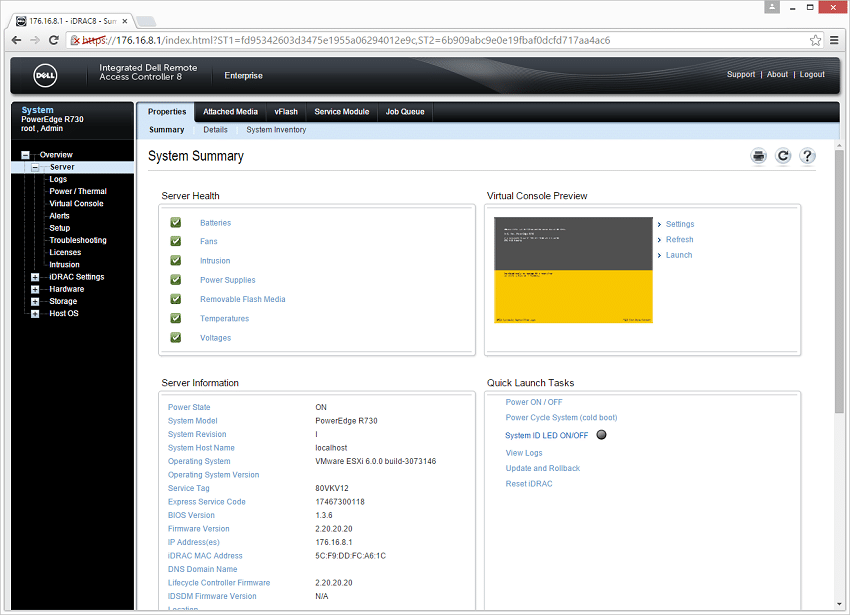Open Update and Rollback task
This screenshot has height=615, width=850.
(543, 469)
